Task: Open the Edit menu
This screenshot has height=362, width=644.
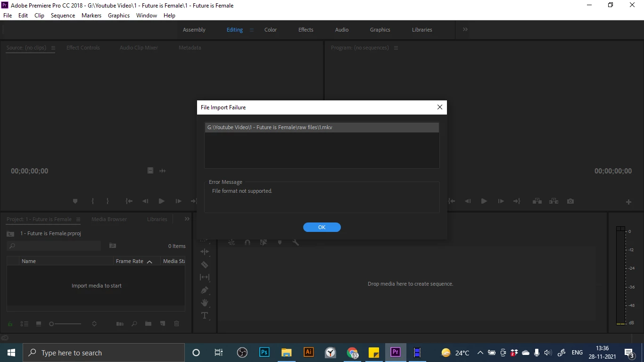Action: point(23,16)
